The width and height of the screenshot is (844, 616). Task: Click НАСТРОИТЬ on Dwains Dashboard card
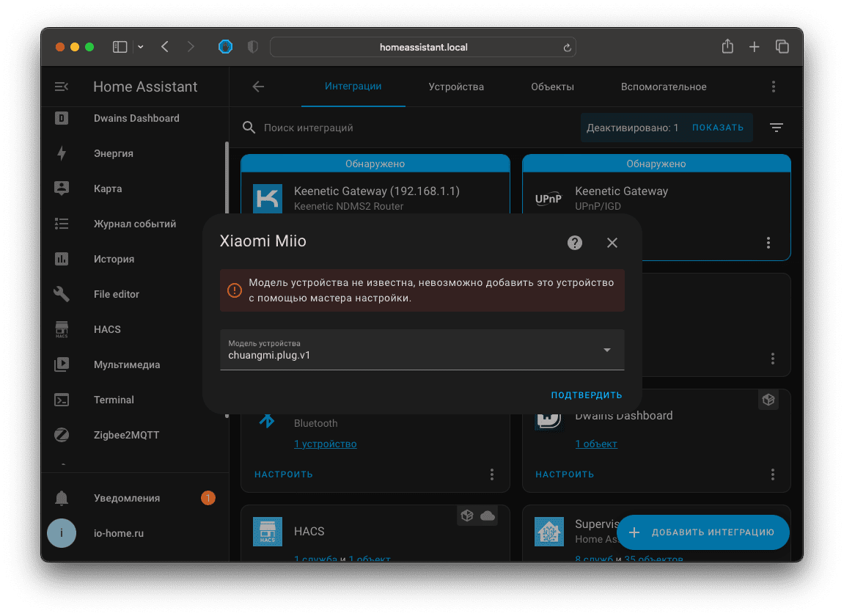click(565, 474)
